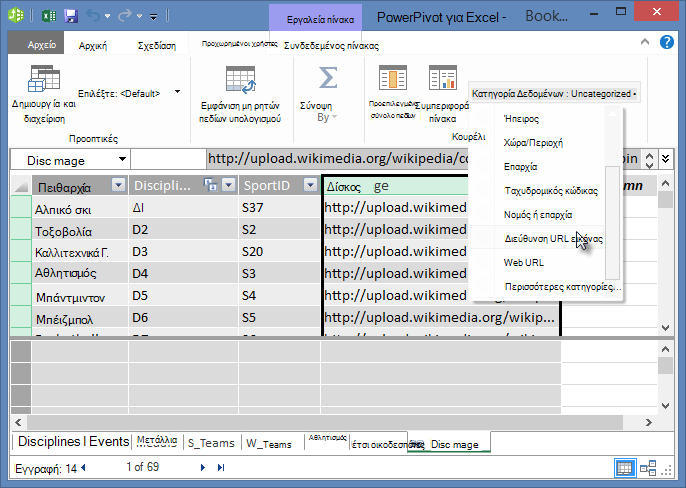The image size is (686, 488).
Task: Click Εμφάνιση μη ρητών πεδίων υπολογισμού icon
Action: (x=241, y=80)
